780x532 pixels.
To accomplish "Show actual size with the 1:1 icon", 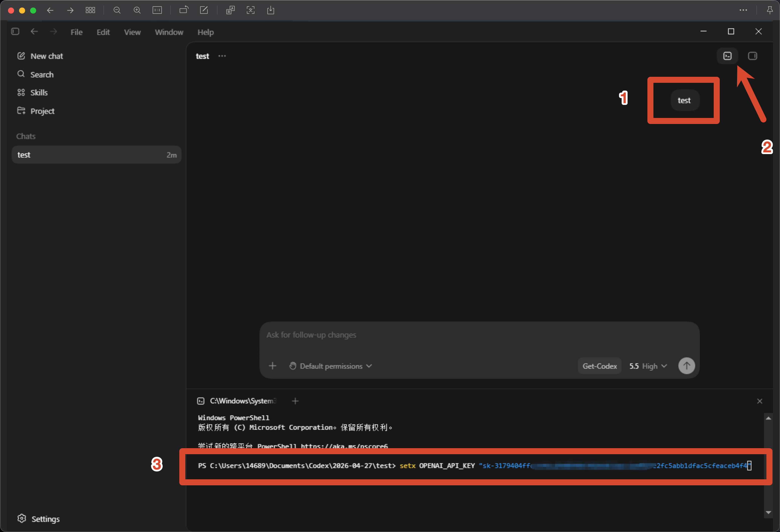I will 157,10.
